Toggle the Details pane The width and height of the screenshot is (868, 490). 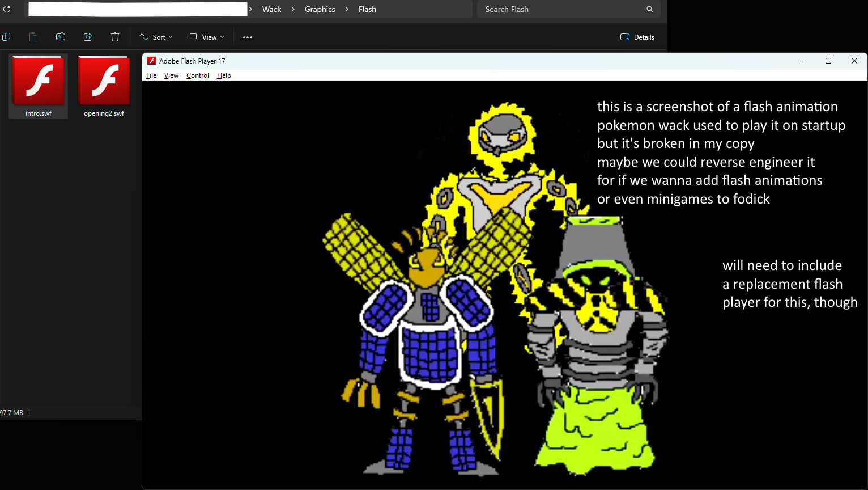click(x=637, y=37)
